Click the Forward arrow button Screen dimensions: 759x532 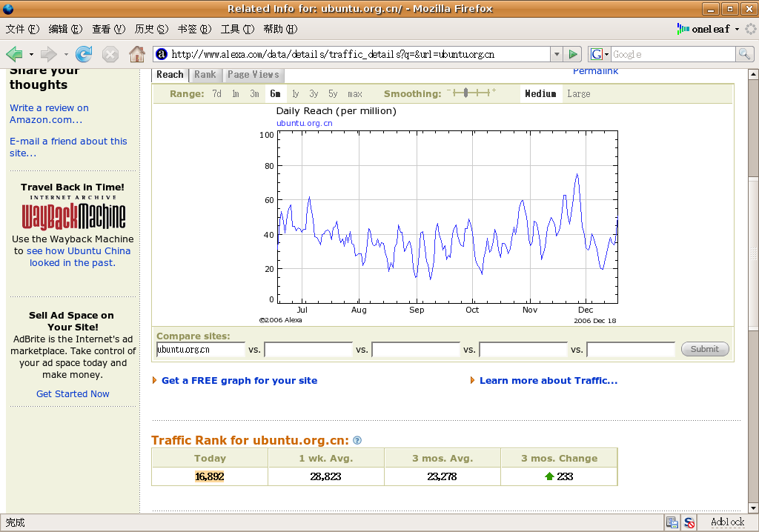pyautogui.click(x=48, y=54)
